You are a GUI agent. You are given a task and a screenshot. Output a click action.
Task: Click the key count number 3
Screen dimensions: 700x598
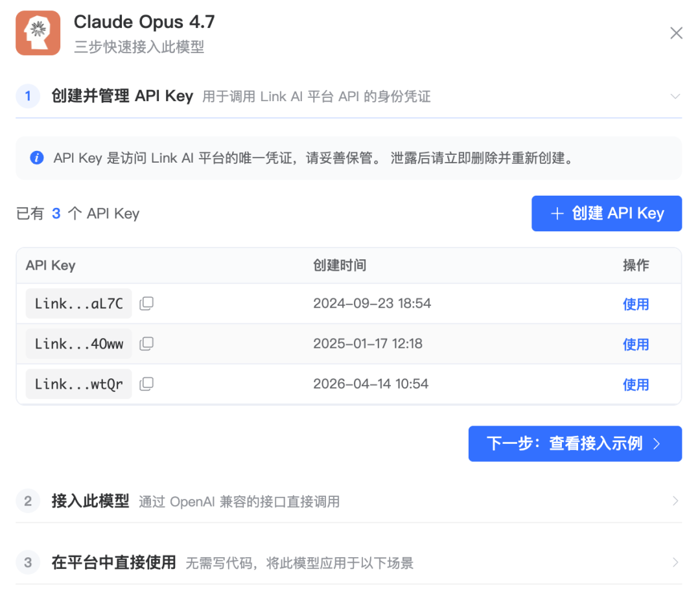click(x=56, y=213)
